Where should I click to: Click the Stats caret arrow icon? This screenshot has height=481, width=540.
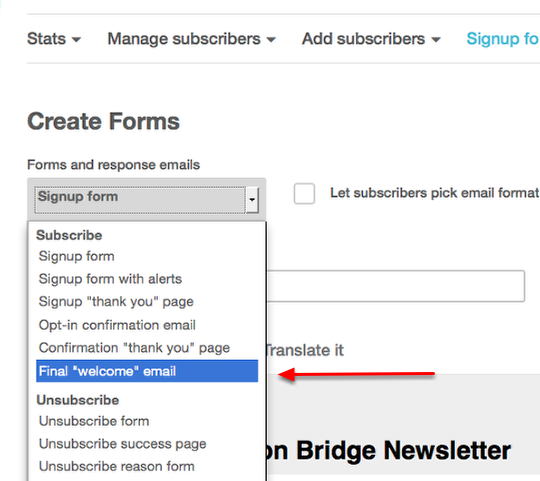[76, 40]
